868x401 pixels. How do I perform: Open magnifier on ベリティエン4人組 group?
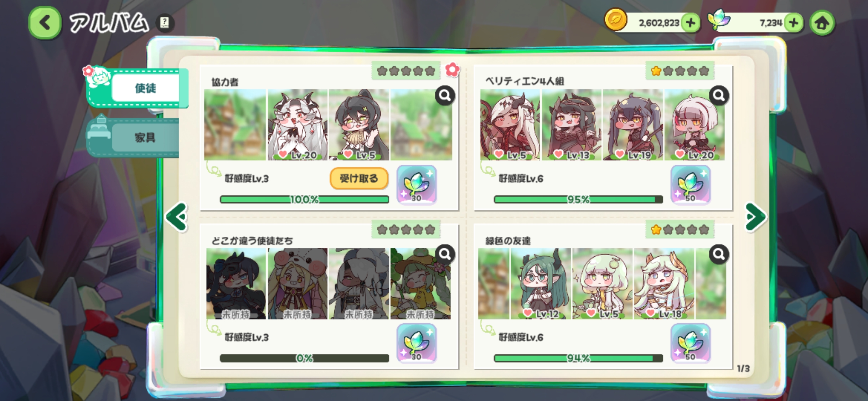pos(719,95)
